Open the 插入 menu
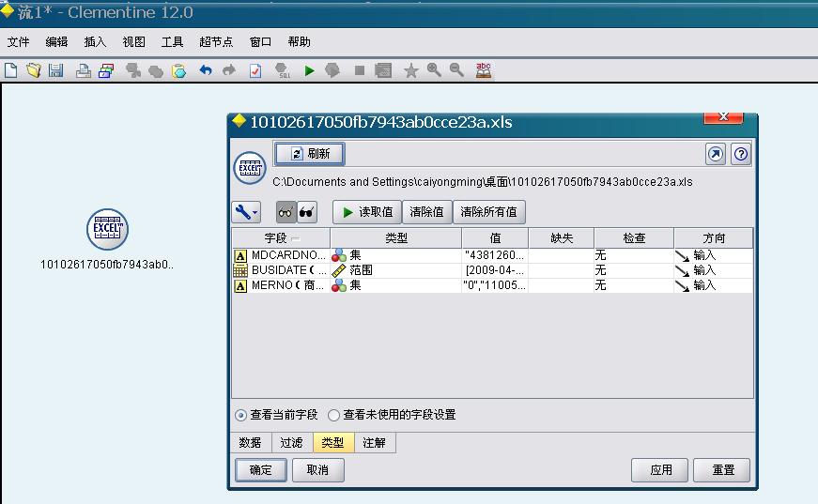818x504 pixels. (95, 42)
